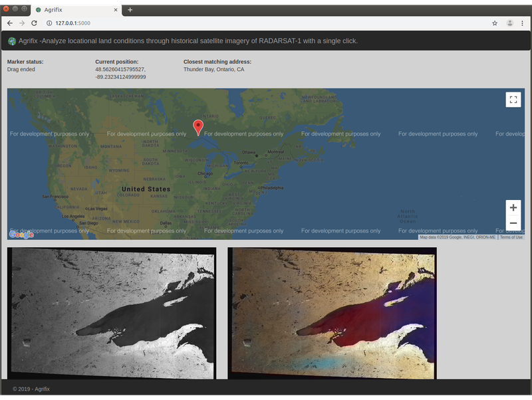Toggle fullscreen view of the map
Screen dimensions: 532x400
[513, 100]
